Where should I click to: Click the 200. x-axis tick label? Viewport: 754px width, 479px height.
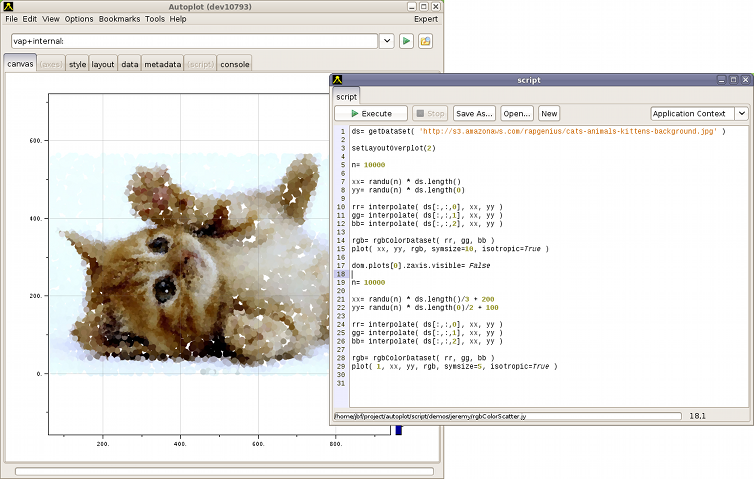(x=102, y=444)
